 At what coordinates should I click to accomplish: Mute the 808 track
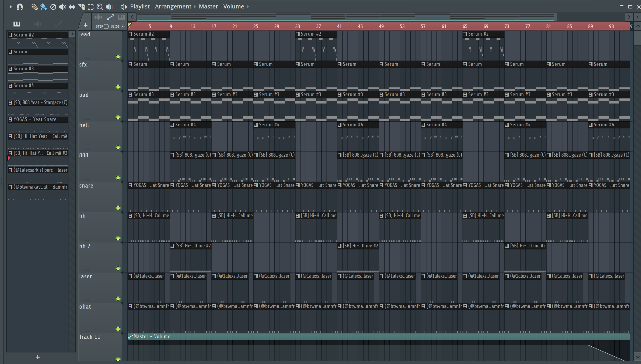point(118,178)
